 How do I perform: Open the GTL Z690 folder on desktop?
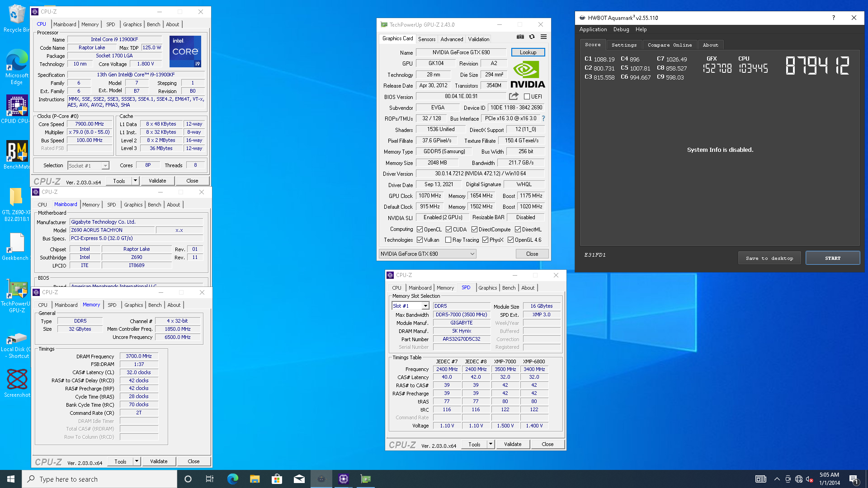point(16,204)
